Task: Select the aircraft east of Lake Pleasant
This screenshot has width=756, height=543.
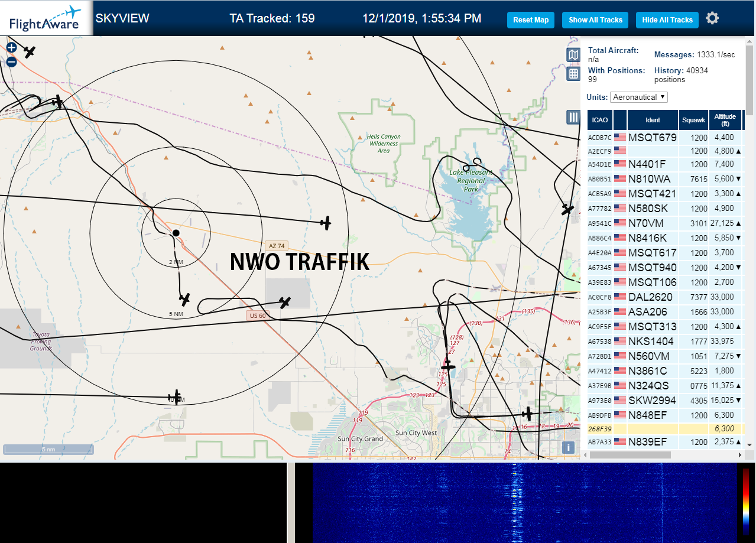Action: point(567,209)
